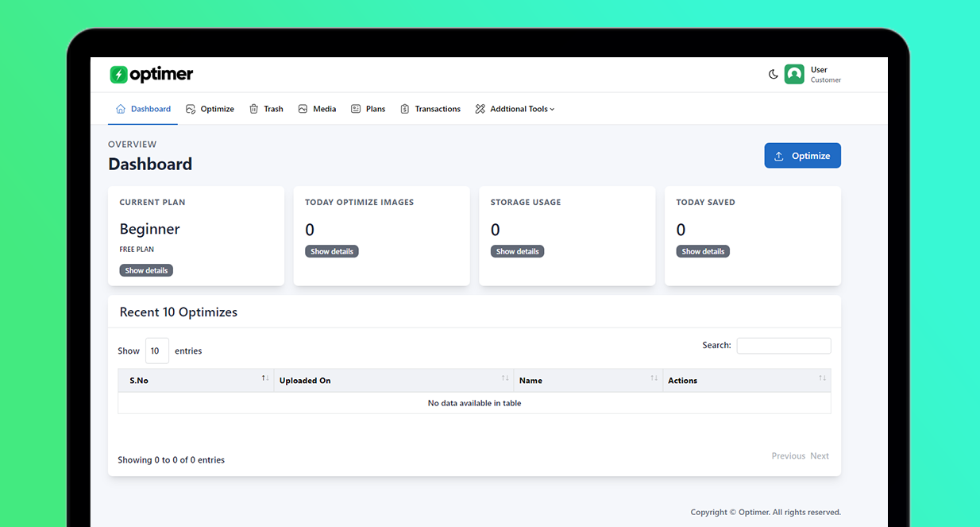Open the user profile via the avatar

point(794,74)
